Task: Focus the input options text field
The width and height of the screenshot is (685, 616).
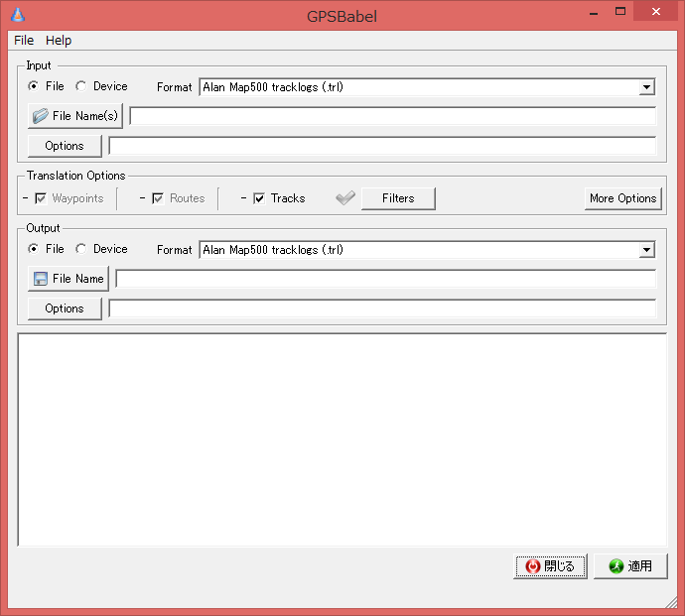Action: tap(382, 146)
